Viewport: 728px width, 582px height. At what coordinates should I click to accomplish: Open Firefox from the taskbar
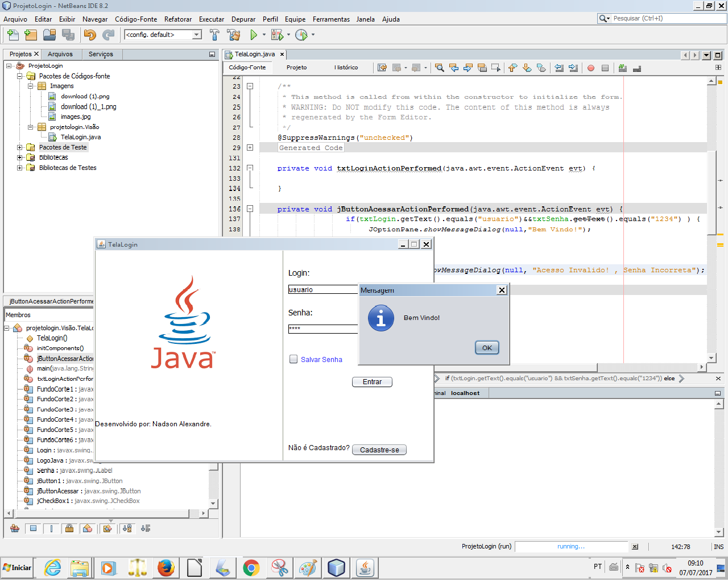coord(166,568)
